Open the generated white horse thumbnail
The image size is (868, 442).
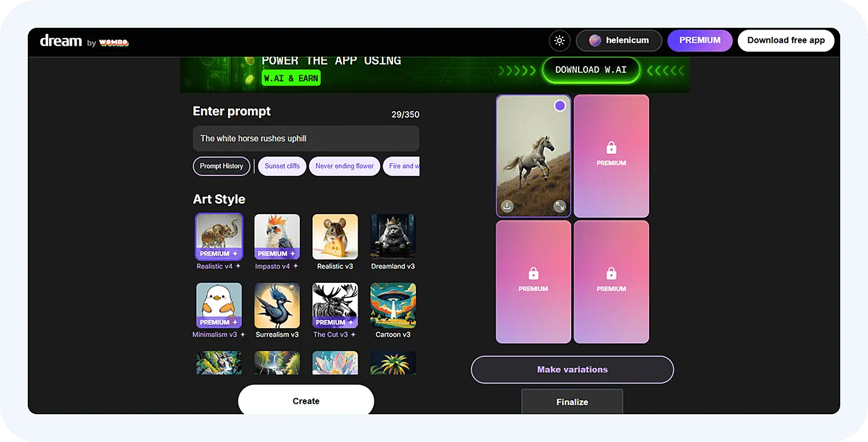534,156
